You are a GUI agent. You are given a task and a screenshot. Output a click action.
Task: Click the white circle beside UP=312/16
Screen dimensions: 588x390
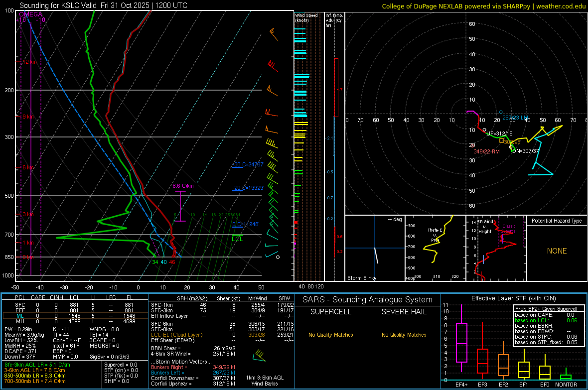pos(484,130)
